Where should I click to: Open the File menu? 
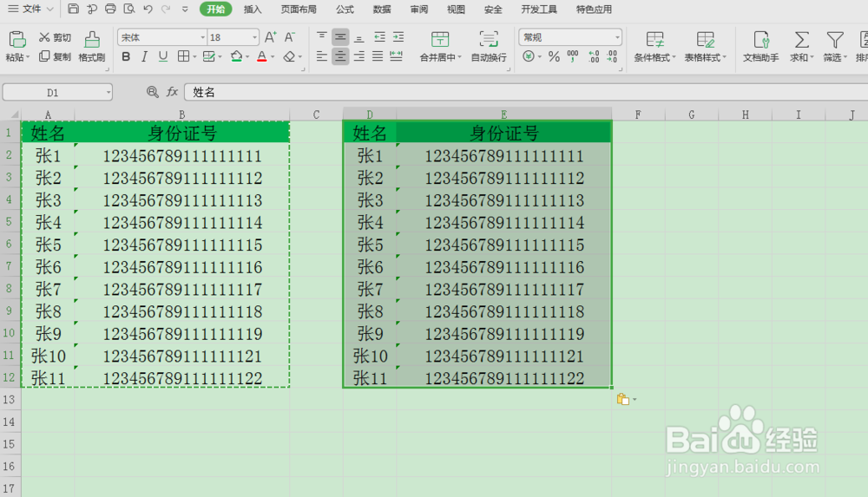point(30,9)
